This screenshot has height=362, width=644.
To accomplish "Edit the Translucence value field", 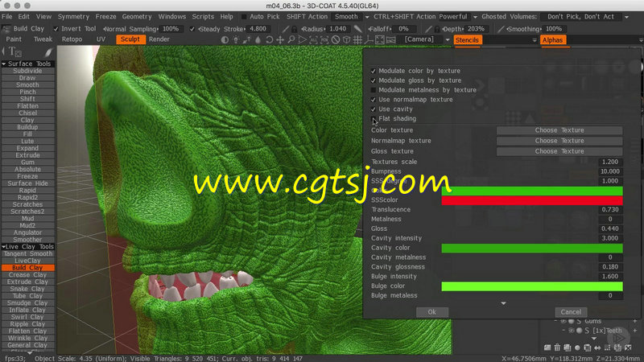I will click(x=610, y=209).
